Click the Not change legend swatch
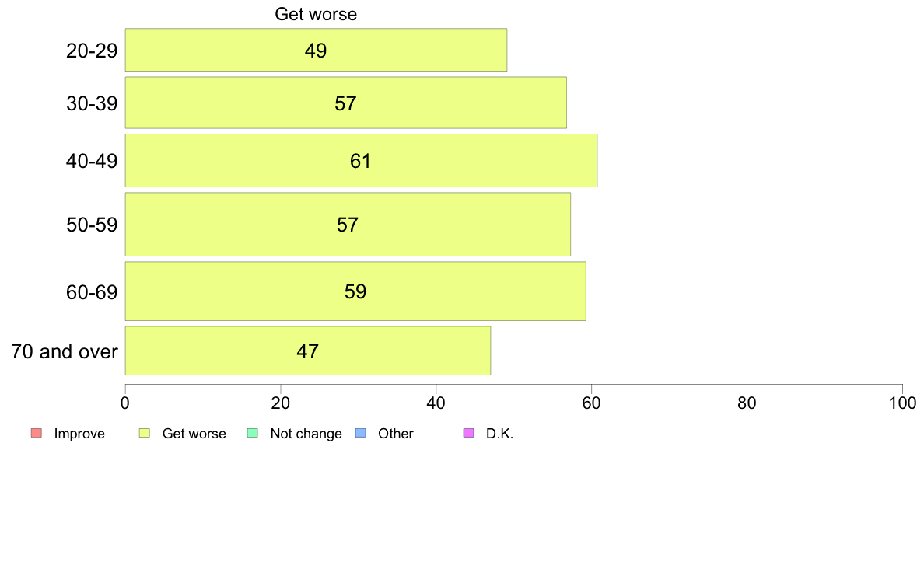This screenshot has height=572, width=924. (253, 433)
